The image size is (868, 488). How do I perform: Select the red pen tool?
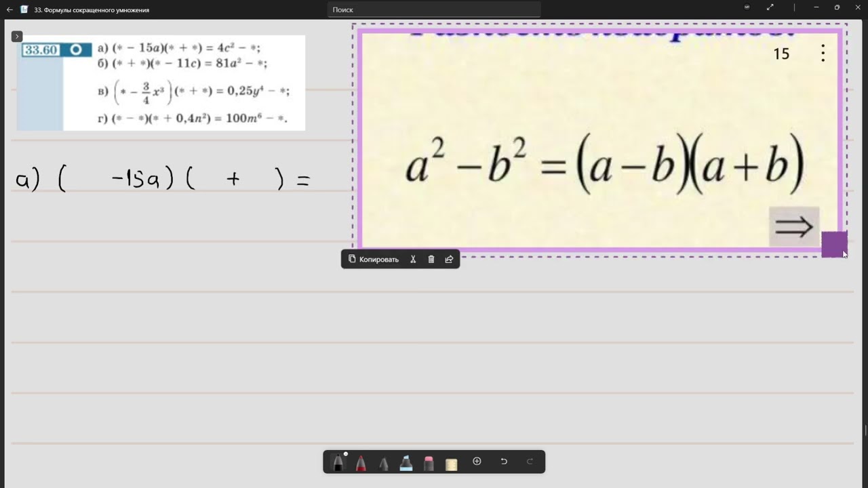coord(361,462)
